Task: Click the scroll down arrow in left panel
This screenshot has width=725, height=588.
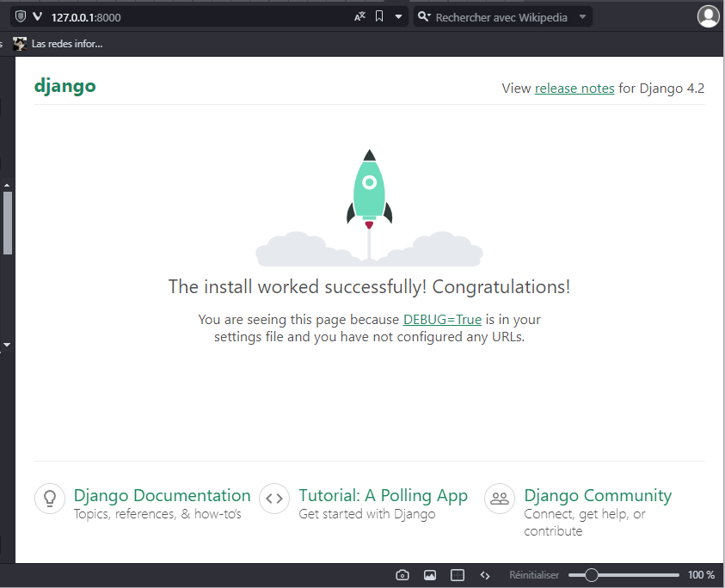Action: coord(7,345)
